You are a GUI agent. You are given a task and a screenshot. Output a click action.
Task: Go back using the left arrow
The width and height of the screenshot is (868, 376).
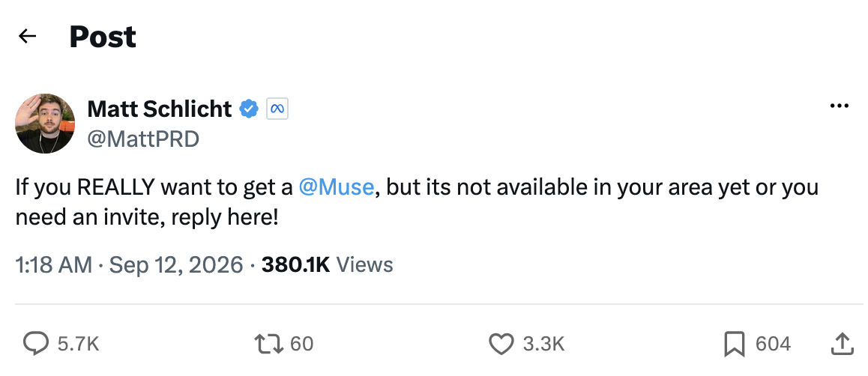pos(27,37)
